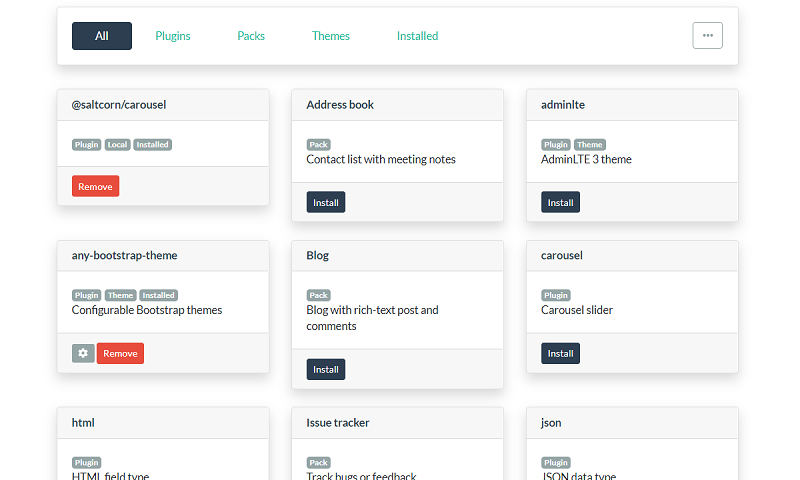Open the three-dots more options menu

tap(707, 35)
